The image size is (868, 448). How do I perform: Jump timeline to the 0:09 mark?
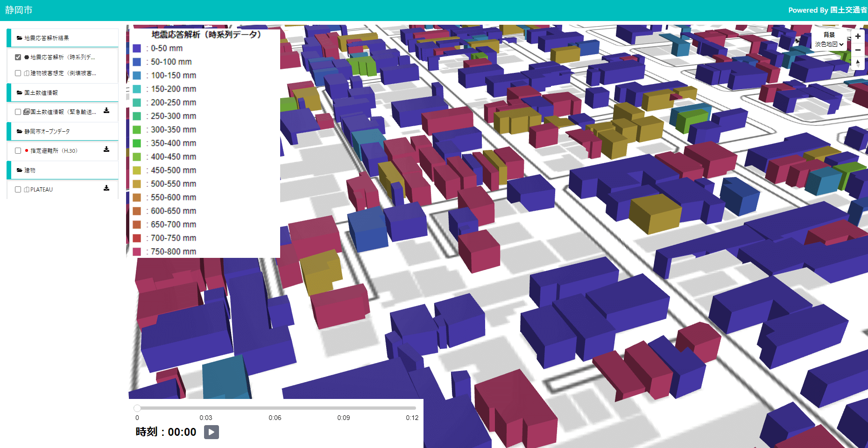(x=344, y=418)
